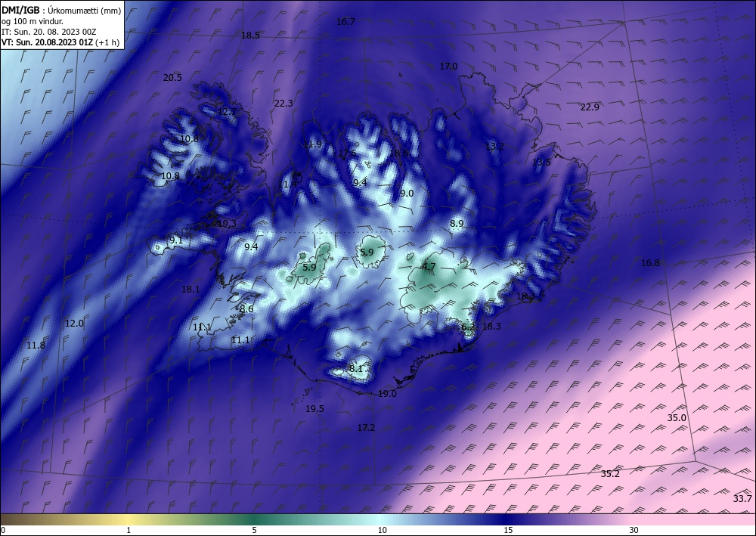Click the map value 11.8
Viewport: 756px width, 536px height.
pyautogui.click(x=36, y=345)
